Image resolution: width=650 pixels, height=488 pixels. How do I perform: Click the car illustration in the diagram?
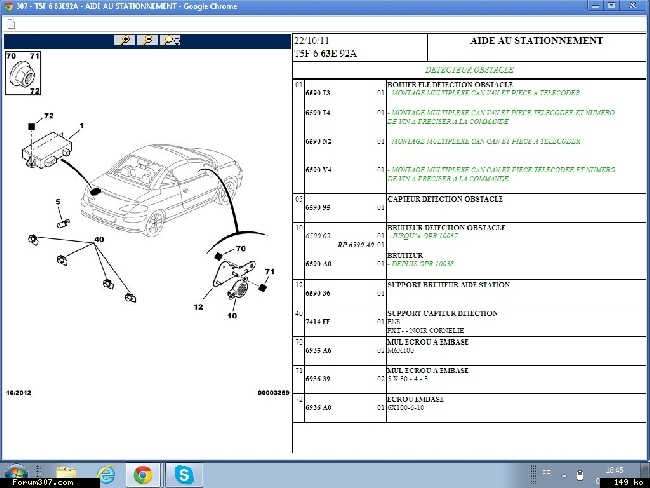coord(162,189)
